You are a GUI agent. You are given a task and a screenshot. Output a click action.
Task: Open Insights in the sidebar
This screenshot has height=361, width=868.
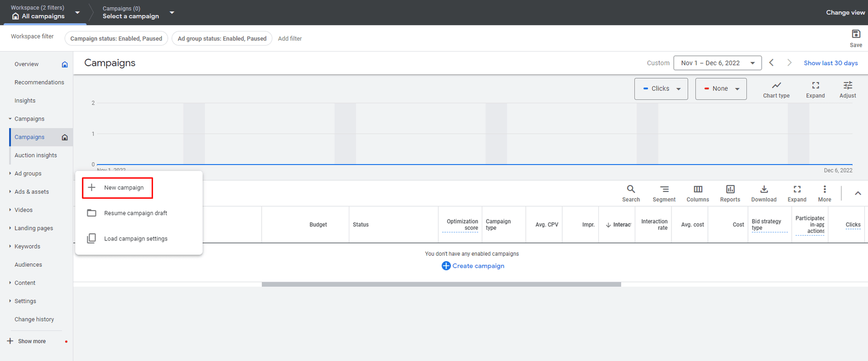click(x=25, y=100)
